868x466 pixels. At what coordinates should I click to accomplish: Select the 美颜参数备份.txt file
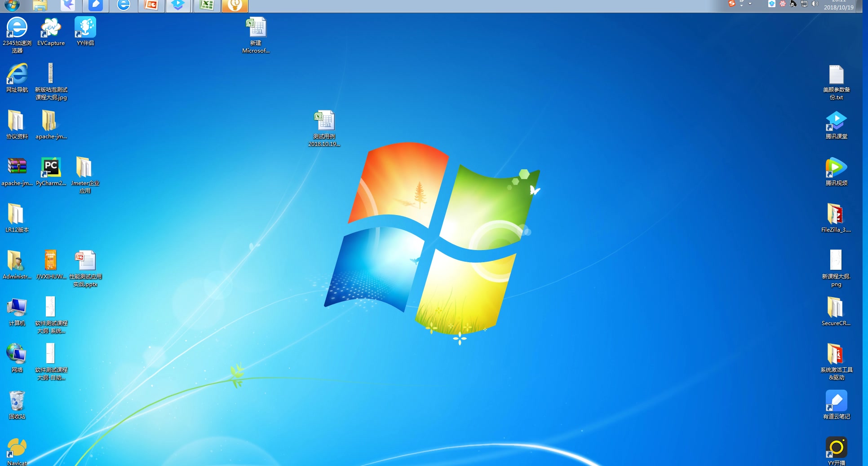click(x=836, y=82)
